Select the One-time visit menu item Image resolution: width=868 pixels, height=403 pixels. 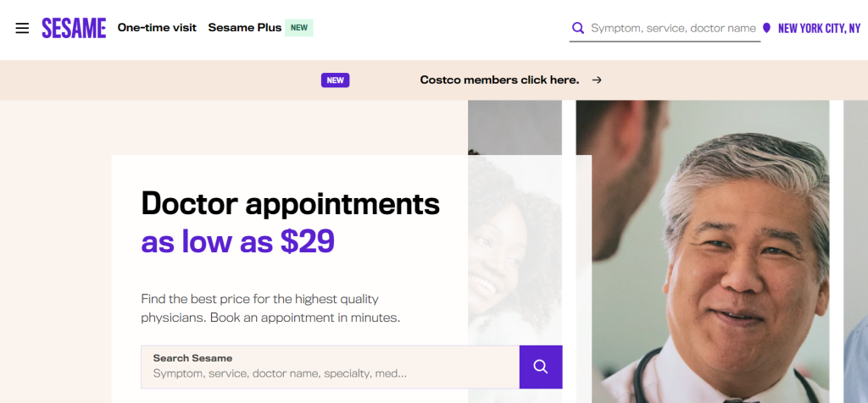[157, 28]
